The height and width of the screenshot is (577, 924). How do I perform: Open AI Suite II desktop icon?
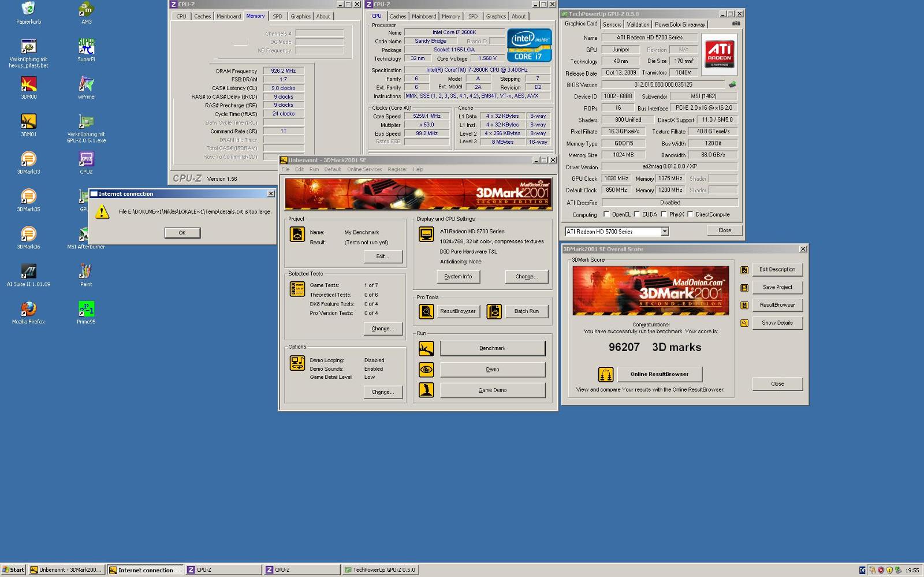[28, 271]
